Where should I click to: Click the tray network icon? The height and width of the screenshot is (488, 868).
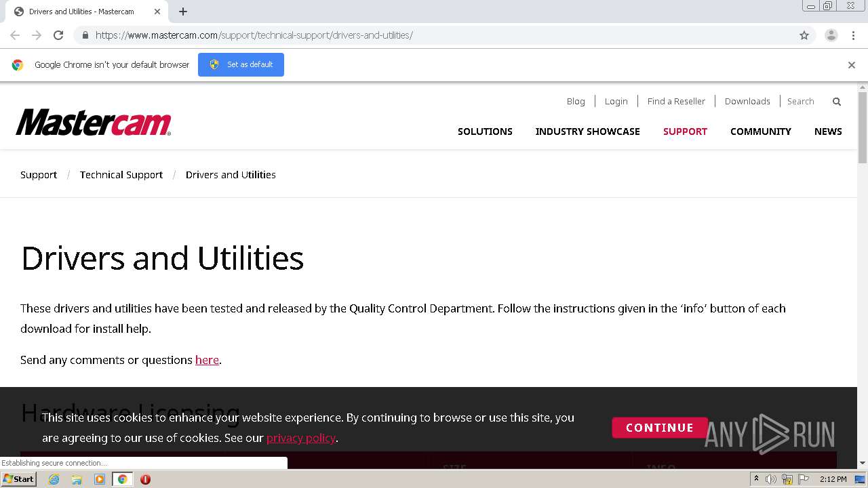pyautogui.click(x=787, y=479)
